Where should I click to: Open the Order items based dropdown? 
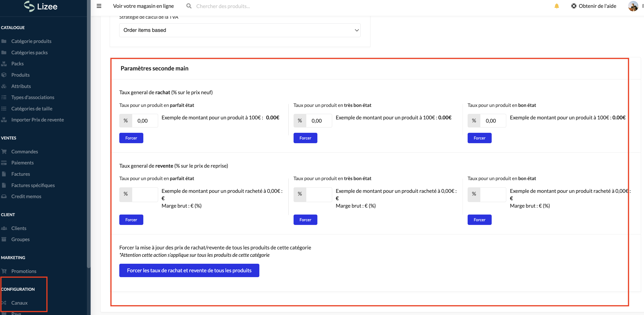point(239,30)
